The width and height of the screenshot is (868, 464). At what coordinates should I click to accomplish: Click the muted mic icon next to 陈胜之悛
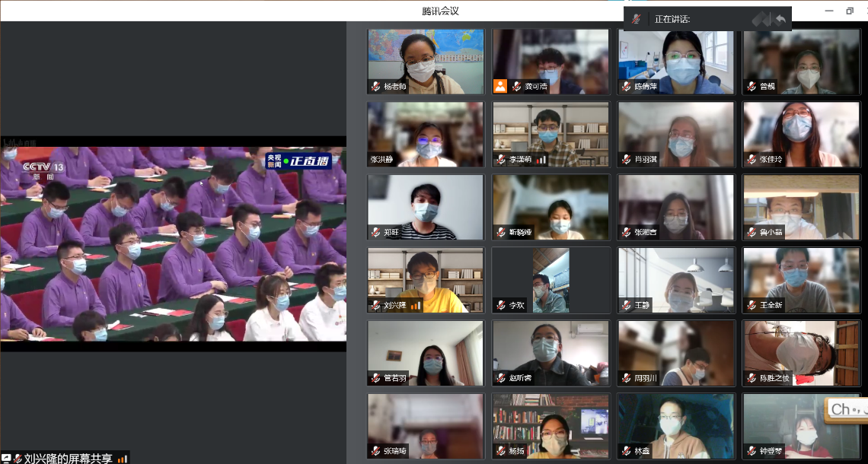click(751, 378)
